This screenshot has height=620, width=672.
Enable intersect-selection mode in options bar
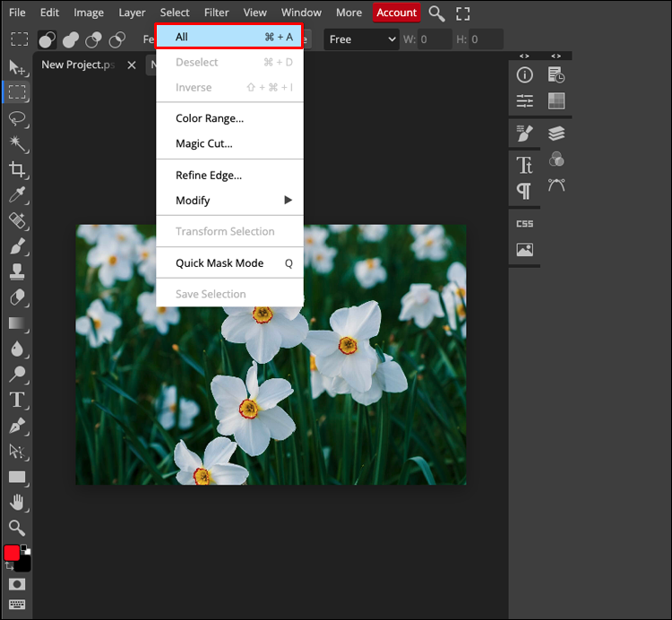pos(116,39)
